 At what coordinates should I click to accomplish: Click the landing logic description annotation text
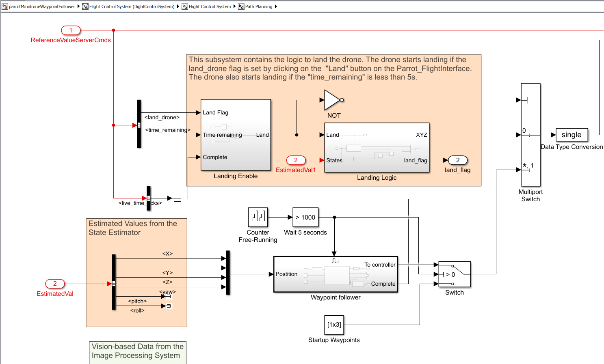point(330,68)
